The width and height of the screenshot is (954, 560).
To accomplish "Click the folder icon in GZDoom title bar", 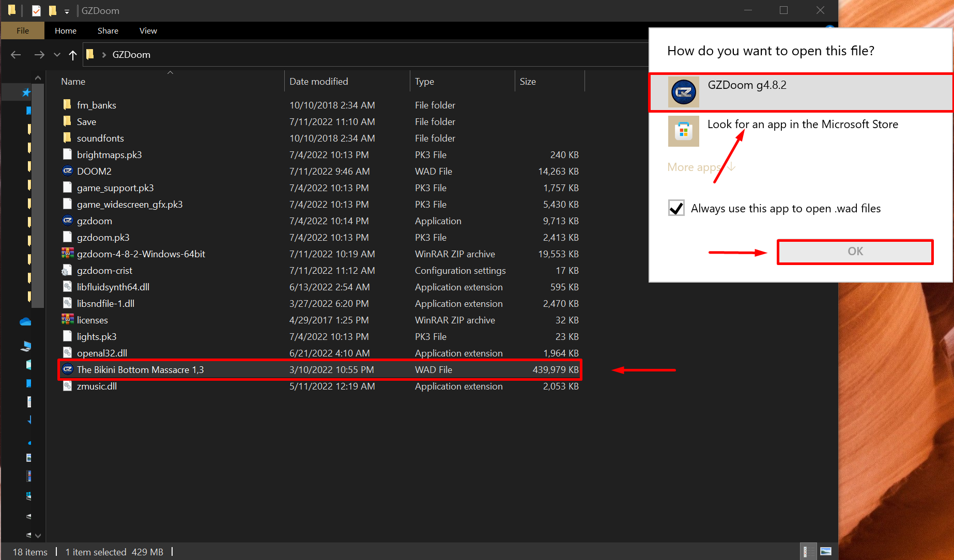I will pos(12,10).
